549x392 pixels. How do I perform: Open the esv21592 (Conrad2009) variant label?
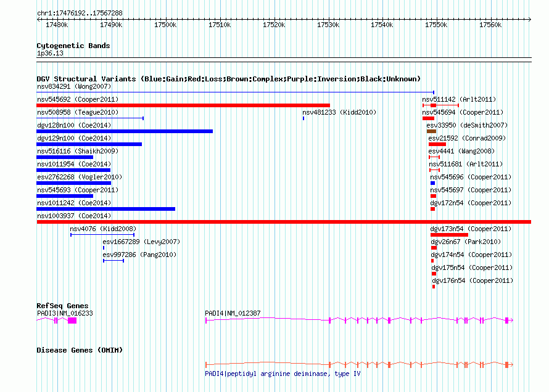click(x=467, y=138)
